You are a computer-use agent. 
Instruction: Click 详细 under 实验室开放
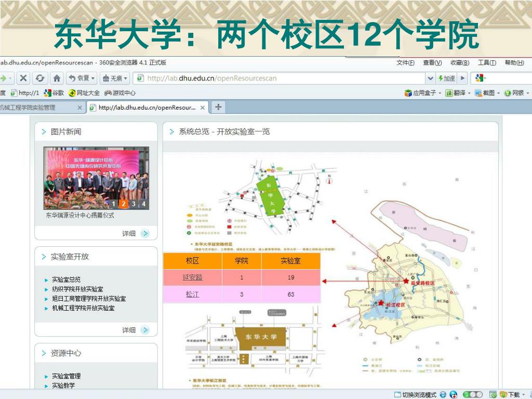click(129, 330)
